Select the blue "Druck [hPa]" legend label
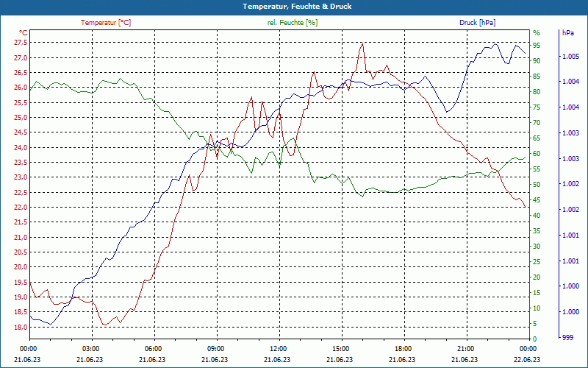 tap(477, 23)
